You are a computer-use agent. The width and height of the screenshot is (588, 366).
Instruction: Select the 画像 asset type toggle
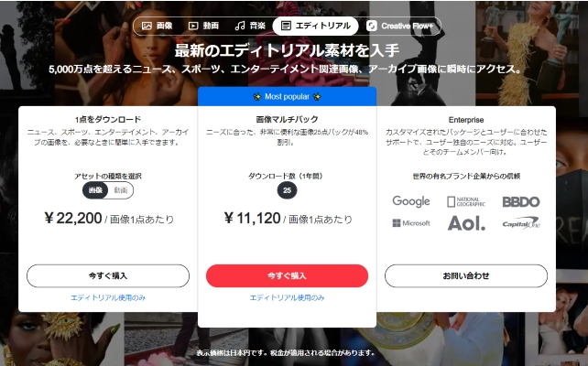coord(95,190)
